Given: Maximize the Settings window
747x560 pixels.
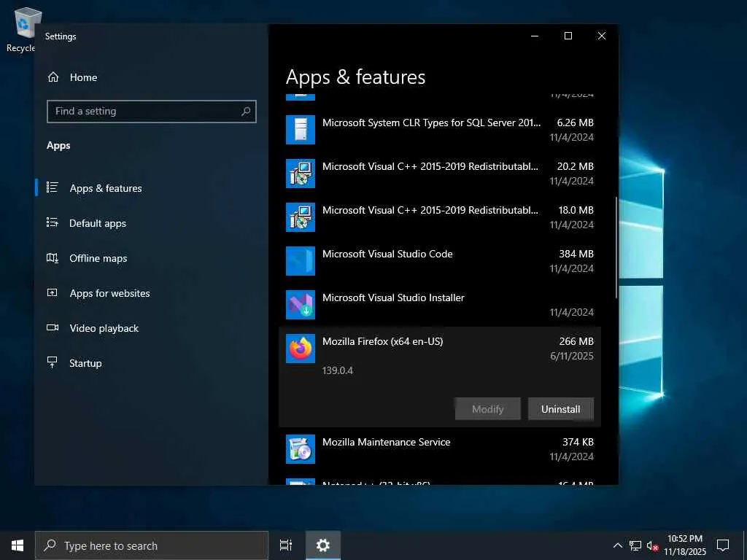Looking at the screenshot, I should (x=568, y=36).
